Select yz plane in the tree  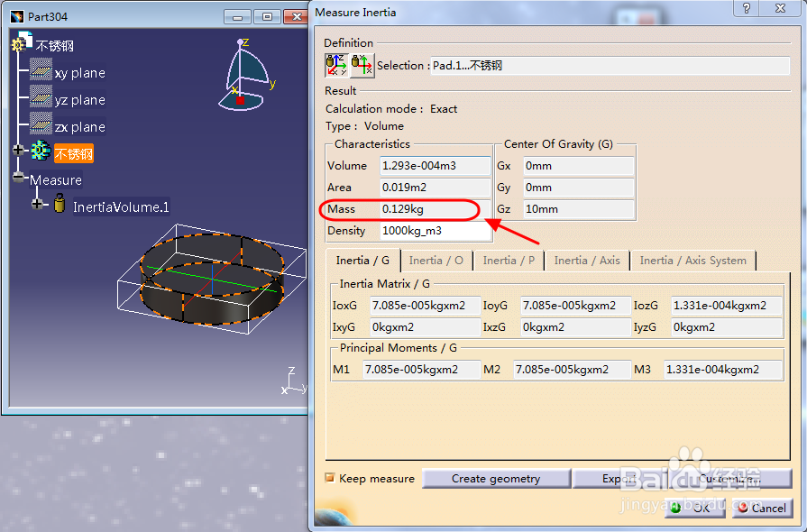click(79, 100)
